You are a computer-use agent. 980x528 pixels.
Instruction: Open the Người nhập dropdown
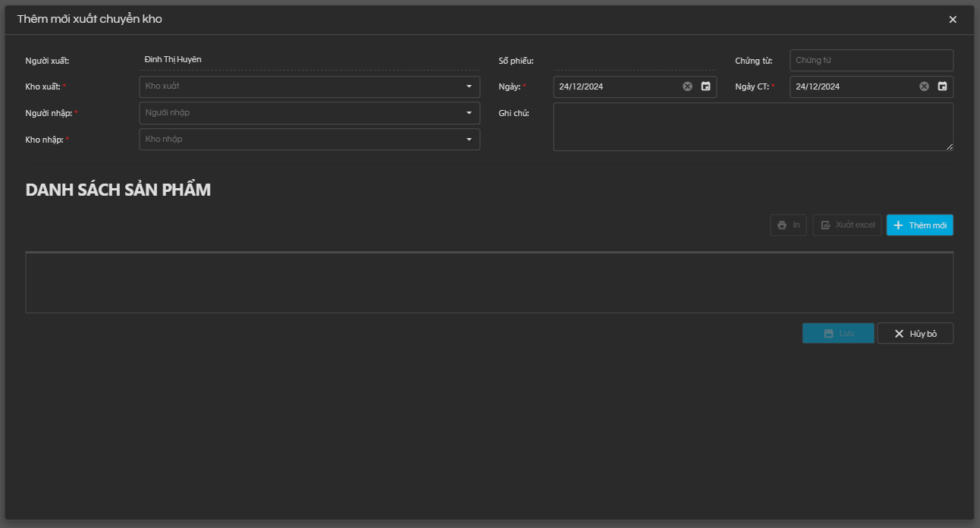point(468,113)
